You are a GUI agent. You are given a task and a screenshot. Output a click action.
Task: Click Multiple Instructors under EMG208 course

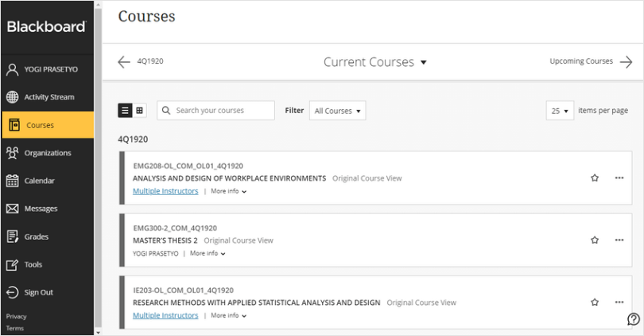pos(165,191)
